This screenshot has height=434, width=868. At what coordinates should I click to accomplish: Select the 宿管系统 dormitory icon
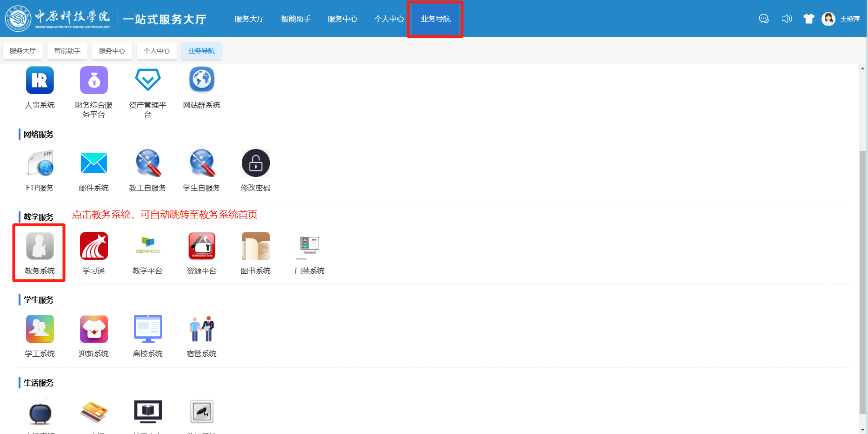click(x=201, y=329)
